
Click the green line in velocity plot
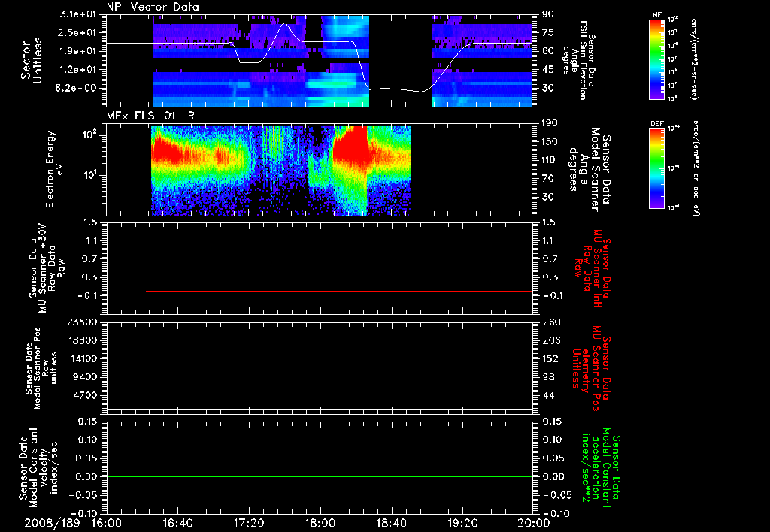[x=320, y=476]
